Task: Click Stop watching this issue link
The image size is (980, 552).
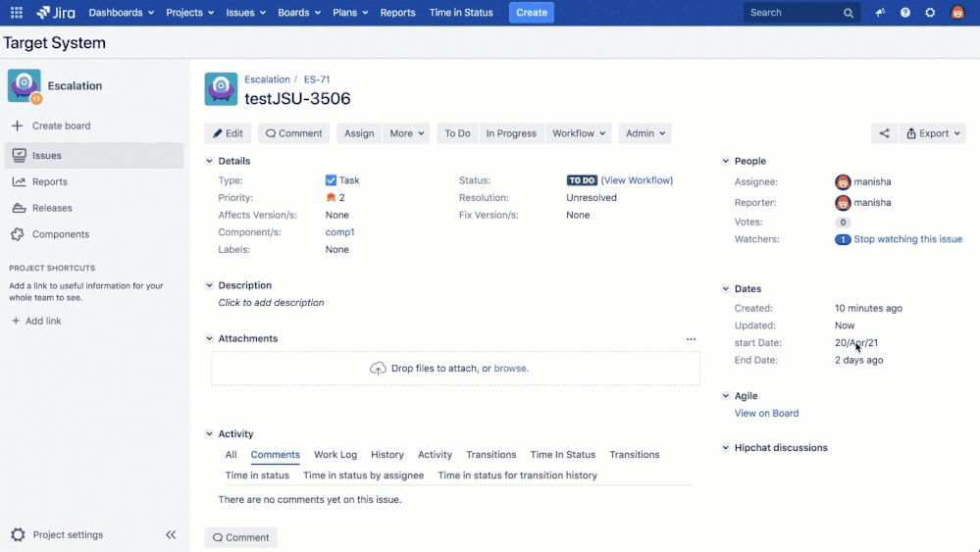Action: click(908, 239)
